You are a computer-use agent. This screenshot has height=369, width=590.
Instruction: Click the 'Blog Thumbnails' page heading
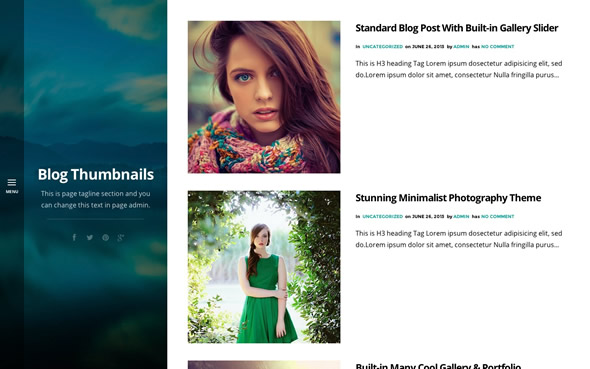coord(96,175)
